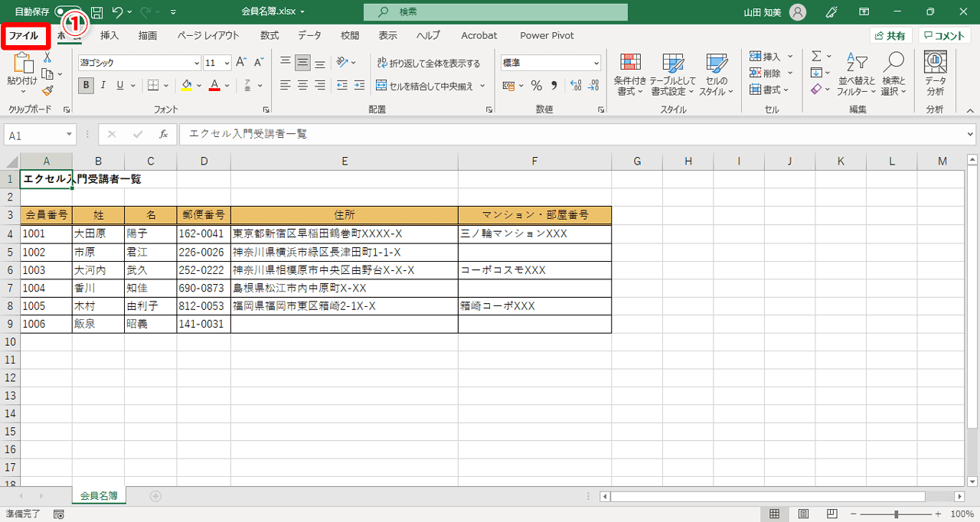The height and width of the screenshot is (522, 980).
Task: Click the 共有 button
Action: click(891, 35)
